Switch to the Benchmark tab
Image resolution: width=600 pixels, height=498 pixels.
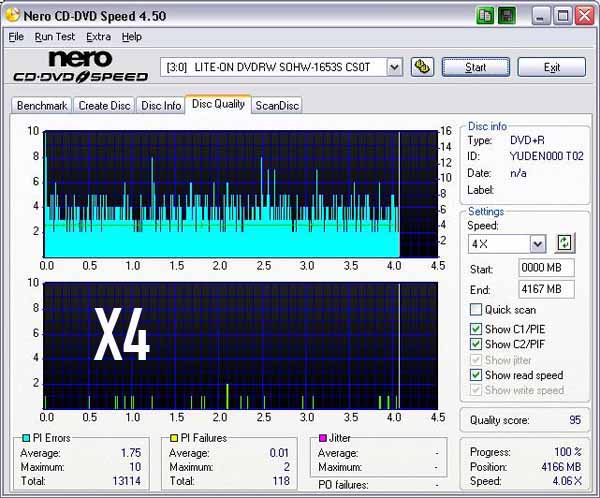coord(42,106)
